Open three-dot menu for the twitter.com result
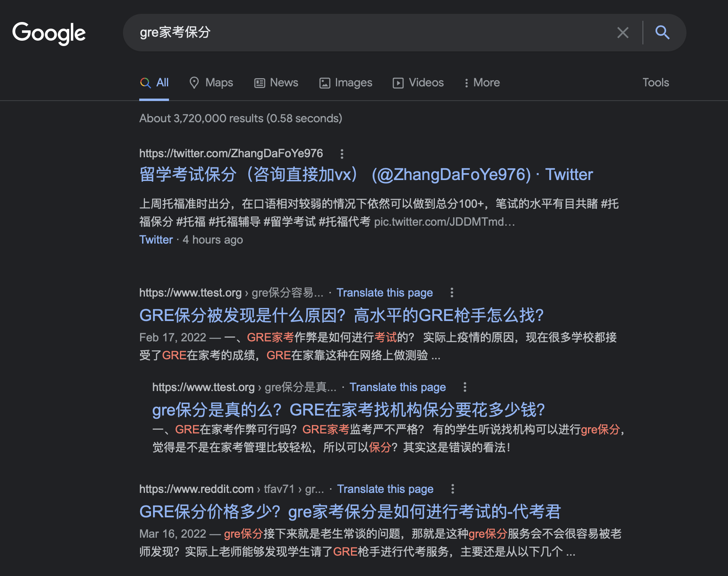The image size is (728, 576). pos(342,154)
